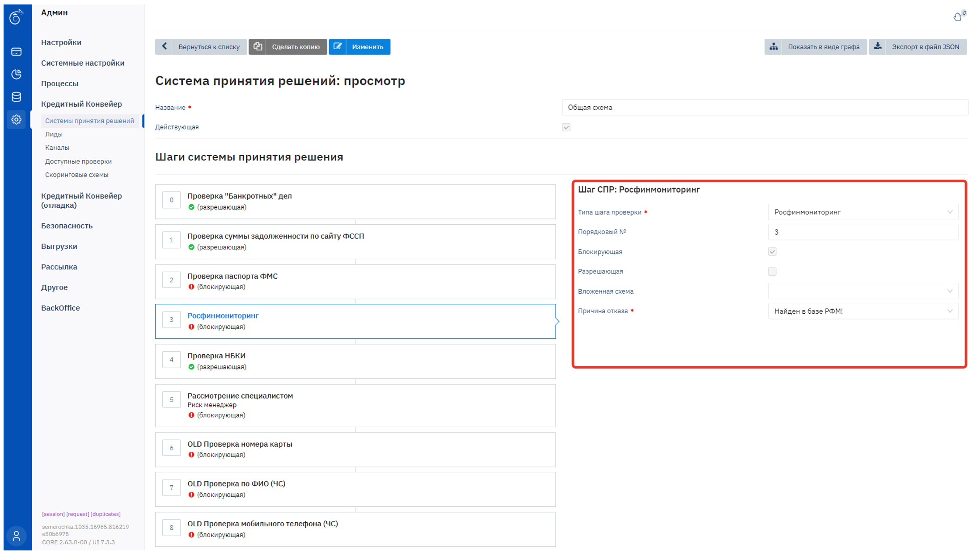Open the Типа шага проверки dropdown

click(863, 212)
